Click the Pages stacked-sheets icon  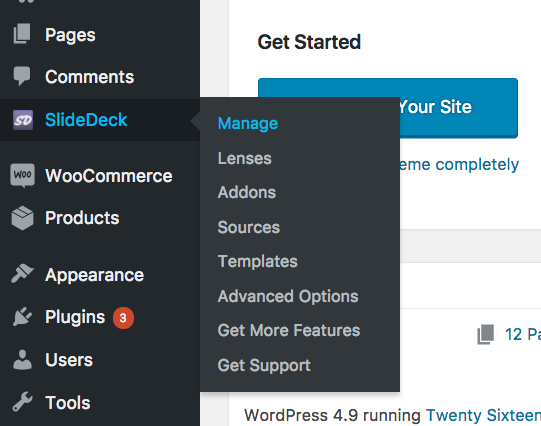(x=22, y=34)
